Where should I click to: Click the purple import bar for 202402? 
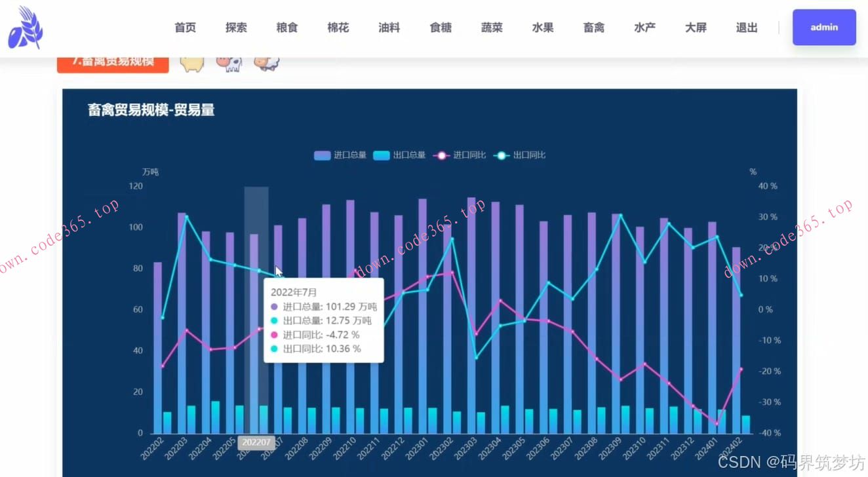[x=737, y=340]
